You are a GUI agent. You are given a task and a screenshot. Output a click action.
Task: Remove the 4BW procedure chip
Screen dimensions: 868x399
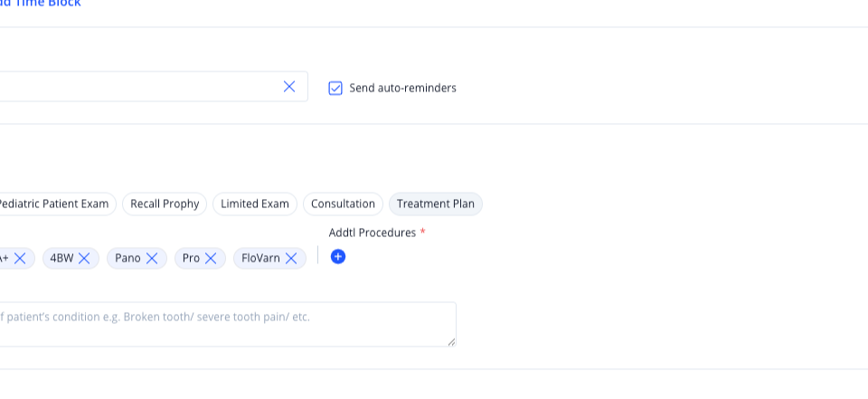pyautogui.click(x=84, y=258)
